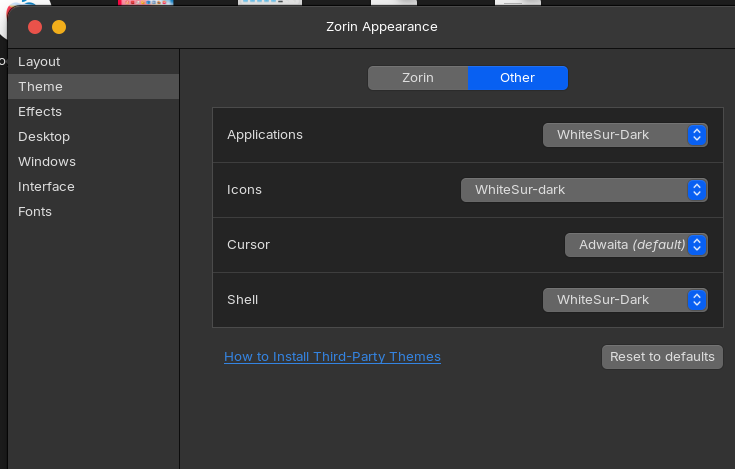The height and width of the screenshot is (469, 735).
Task: Show the Interface settings
Action: [x=46, y=187]
